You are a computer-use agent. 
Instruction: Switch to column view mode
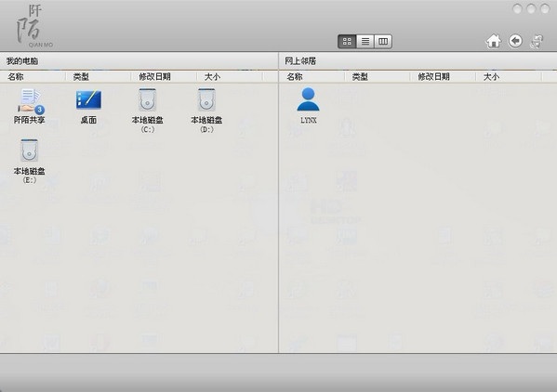tap(383, 42)
